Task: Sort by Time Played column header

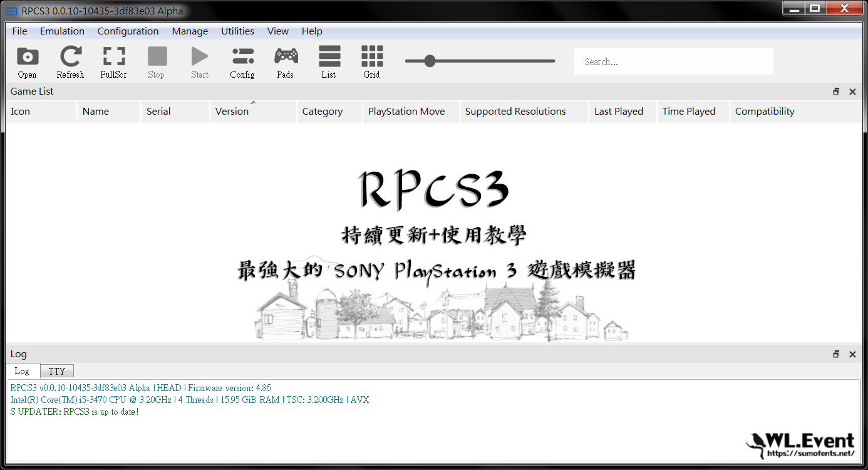Action: coord(693,112)
